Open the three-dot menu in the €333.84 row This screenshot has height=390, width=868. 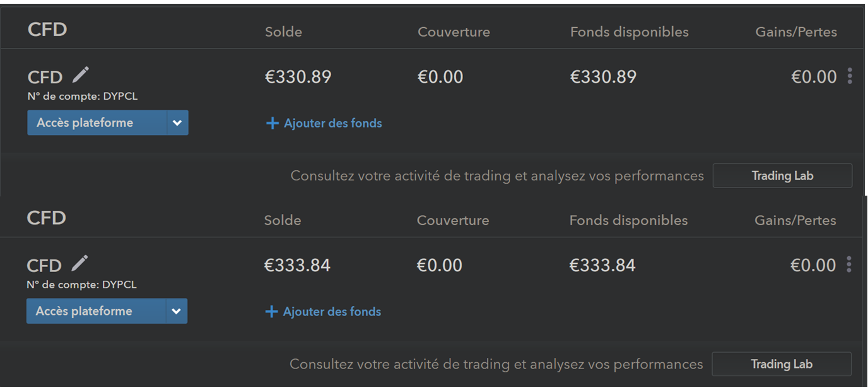[x=849, y=264]
